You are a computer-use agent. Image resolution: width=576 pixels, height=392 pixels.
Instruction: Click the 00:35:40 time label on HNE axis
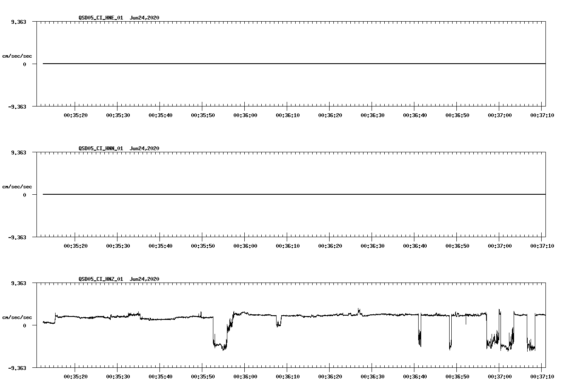click(160, 115)
